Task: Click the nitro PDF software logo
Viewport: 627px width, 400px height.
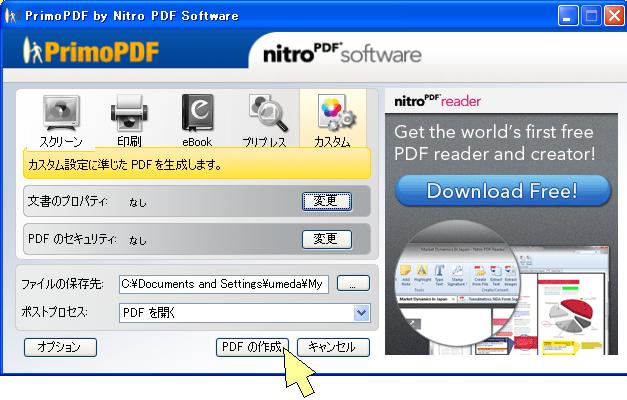Action: point(342,53)
